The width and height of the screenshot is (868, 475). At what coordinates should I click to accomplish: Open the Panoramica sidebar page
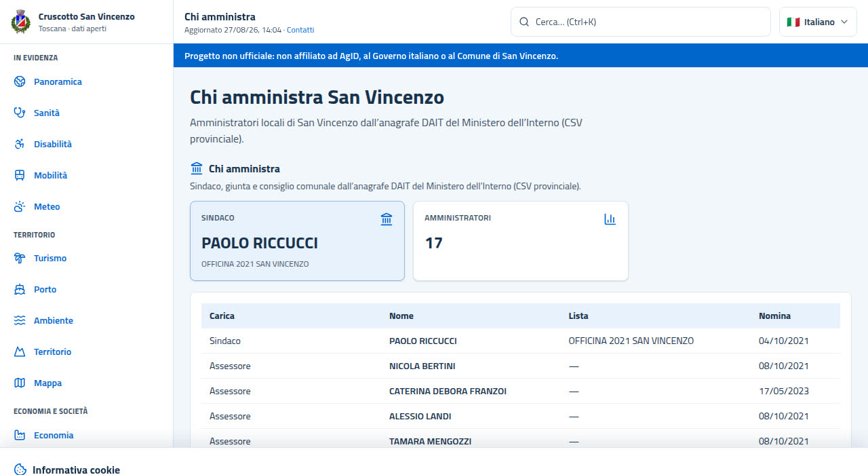click(86, 82)
